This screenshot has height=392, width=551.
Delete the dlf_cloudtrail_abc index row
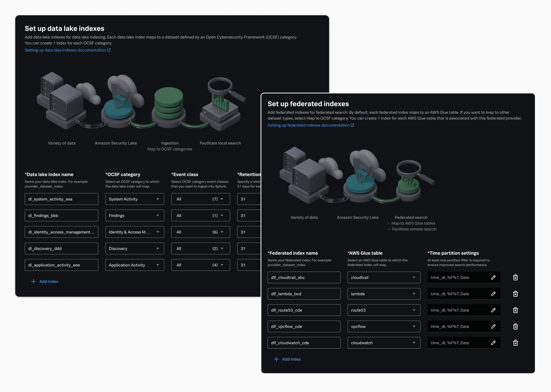(515, 277)
